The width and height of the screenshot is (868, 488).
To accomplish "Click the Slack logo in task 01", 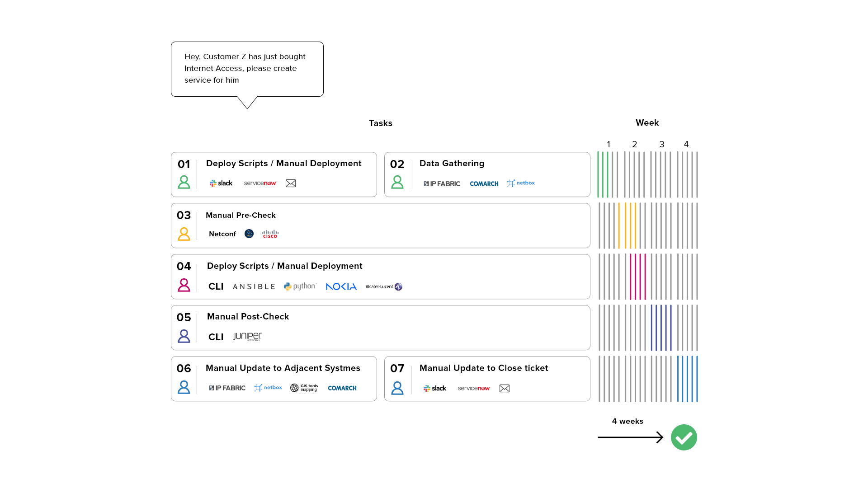I will point(221,183).
